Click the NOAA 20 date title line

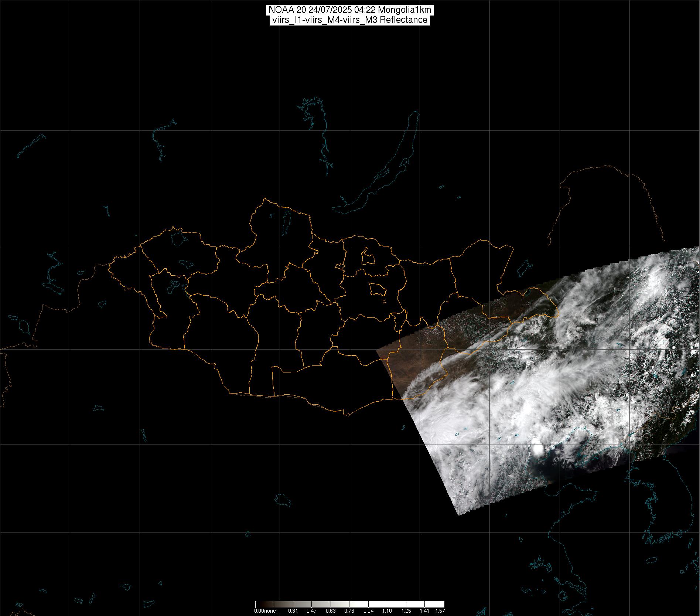coord(349,10)
